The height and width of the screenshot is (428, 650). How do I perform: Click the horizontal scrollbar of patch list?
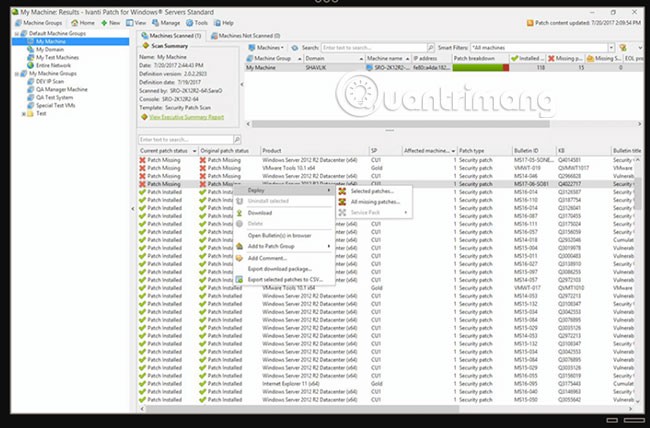point(303,409)
